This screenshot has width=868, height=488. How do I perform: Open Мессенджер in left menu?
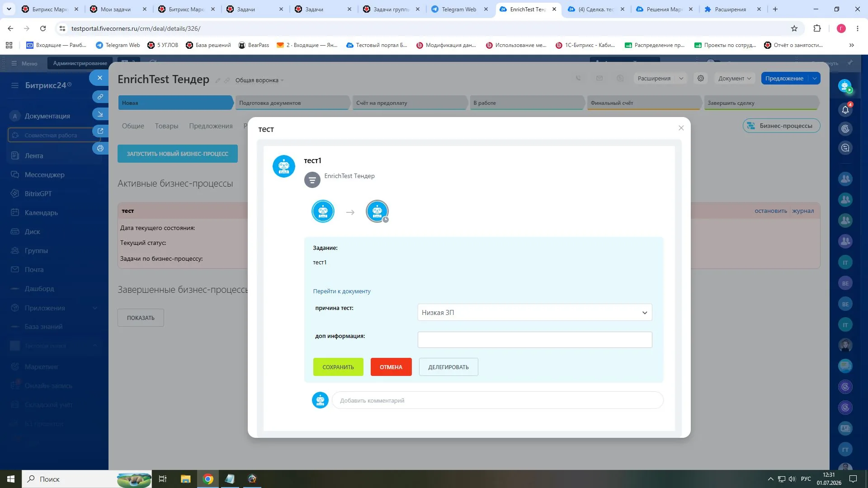44,174
